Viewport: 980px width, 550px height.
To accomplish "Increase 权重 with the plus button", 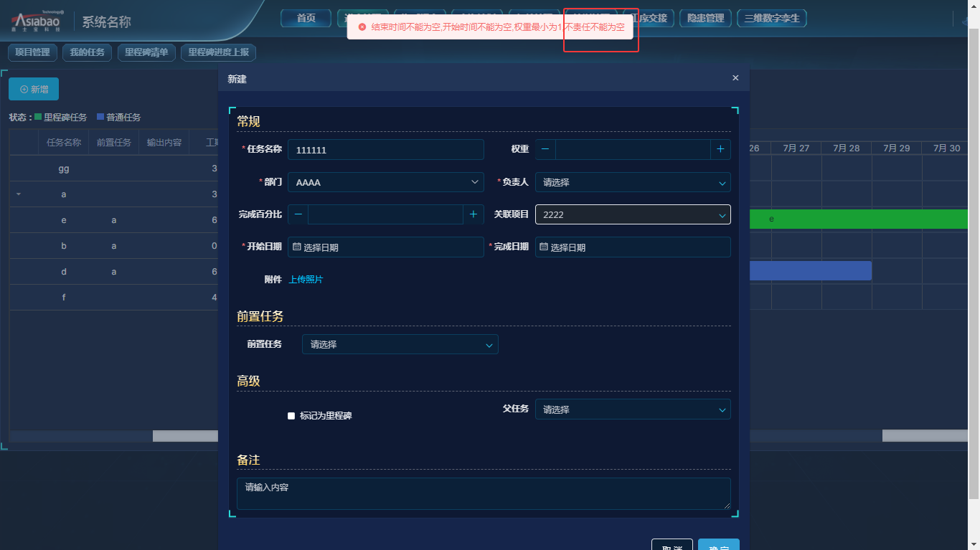I will (721, 149).
